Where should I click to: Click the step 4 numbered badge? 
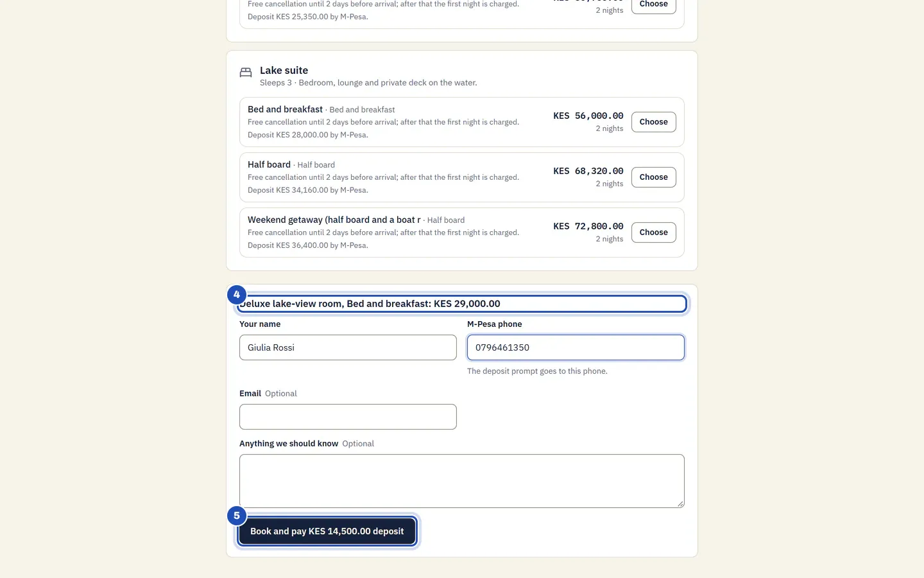pyautogui.click(x=237, y=295)
